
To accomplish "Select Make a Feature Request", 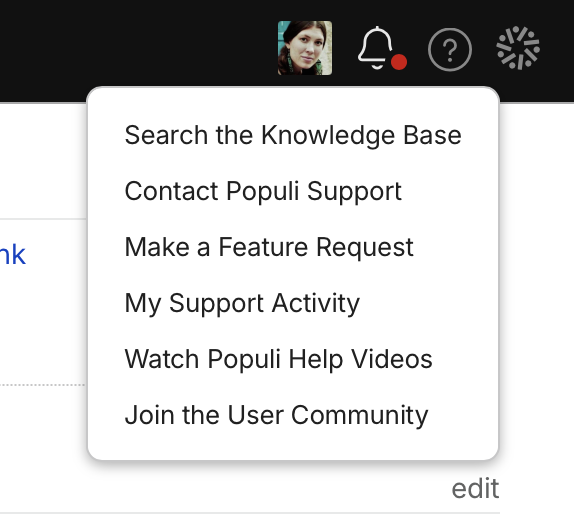I will coord(269,247).
